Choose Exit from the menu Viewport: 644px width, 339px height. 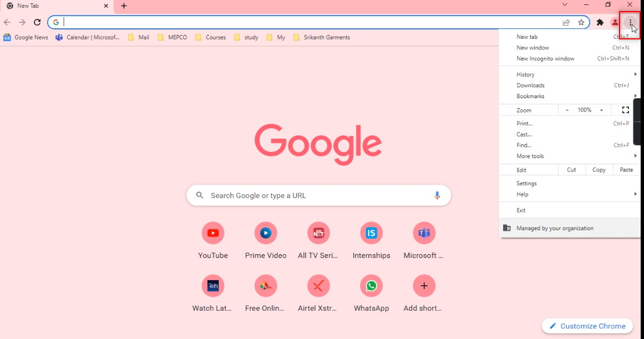[570, 210]
